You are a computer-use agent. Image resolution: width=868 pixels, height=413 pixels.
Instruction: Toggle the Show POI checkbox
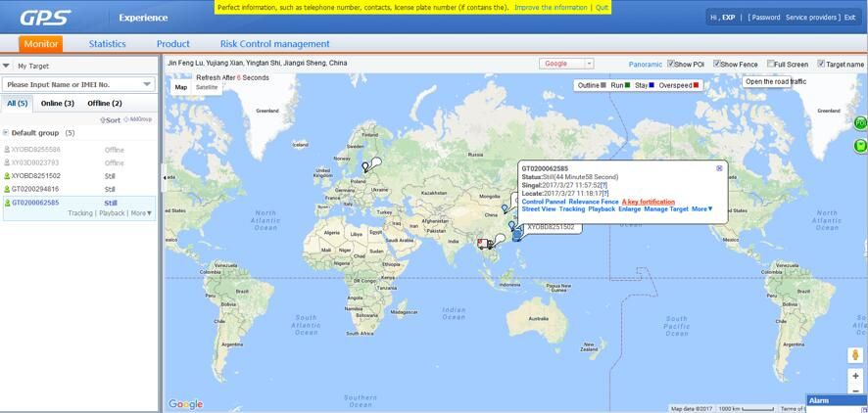click(671, 64)
